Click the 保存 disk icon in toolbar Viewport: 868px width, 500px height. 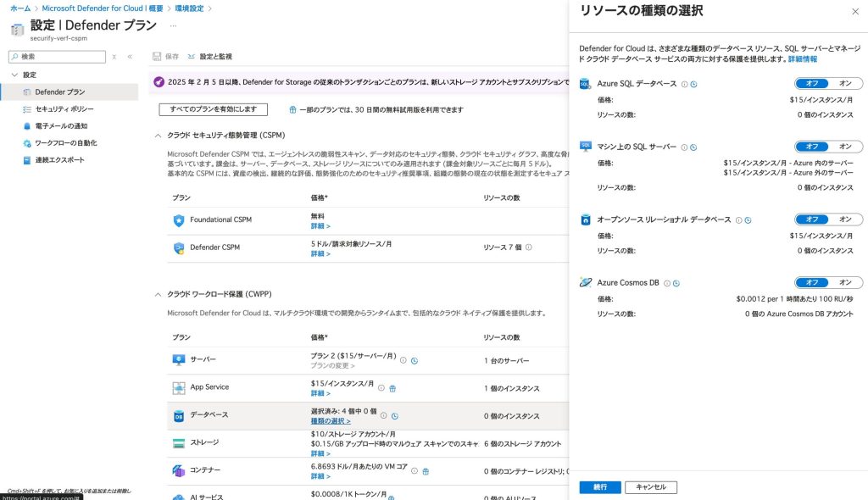point(157,57)
